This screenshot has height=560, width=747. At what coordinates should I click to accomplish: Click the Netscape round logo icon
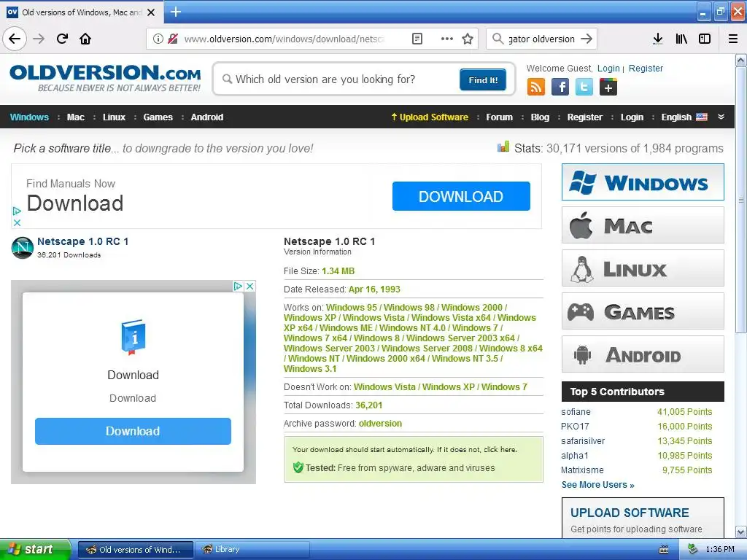tap(23, 248)
